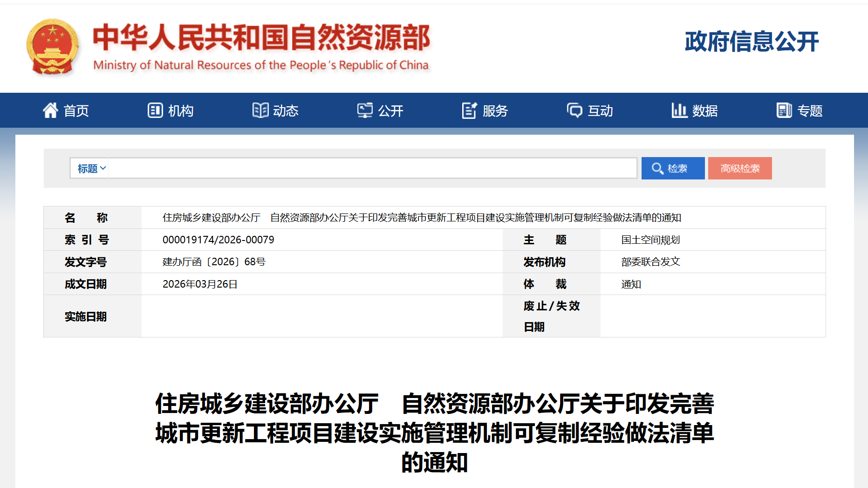Image resolution: width=868 pixels, height=488 pixels.
Task: Click the date 2026年03月26日
Action: 200,284
